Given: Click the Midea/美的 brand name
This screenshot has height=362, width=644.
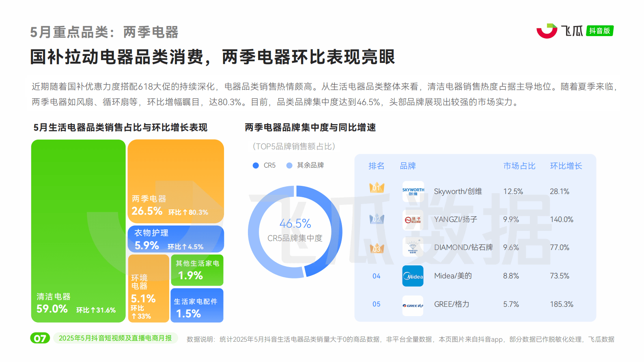Looking at the screenshot, I should click(453, 276).
